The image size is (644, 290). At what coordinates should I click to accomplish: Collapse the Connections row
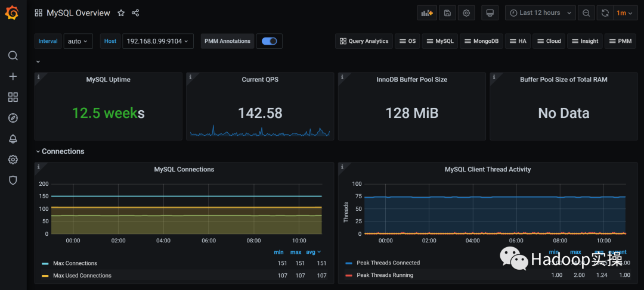click(x=60, y=151)
